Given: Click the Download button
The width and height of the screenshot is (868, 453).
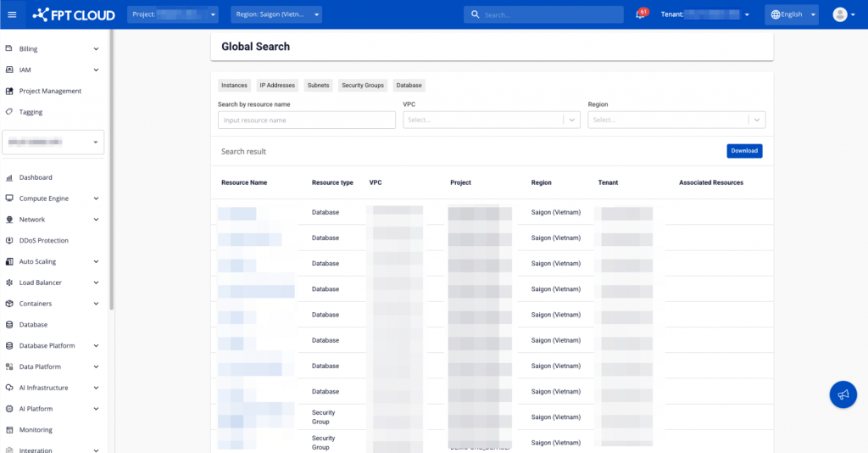Looking at the screenshot, I should (743, 151).
